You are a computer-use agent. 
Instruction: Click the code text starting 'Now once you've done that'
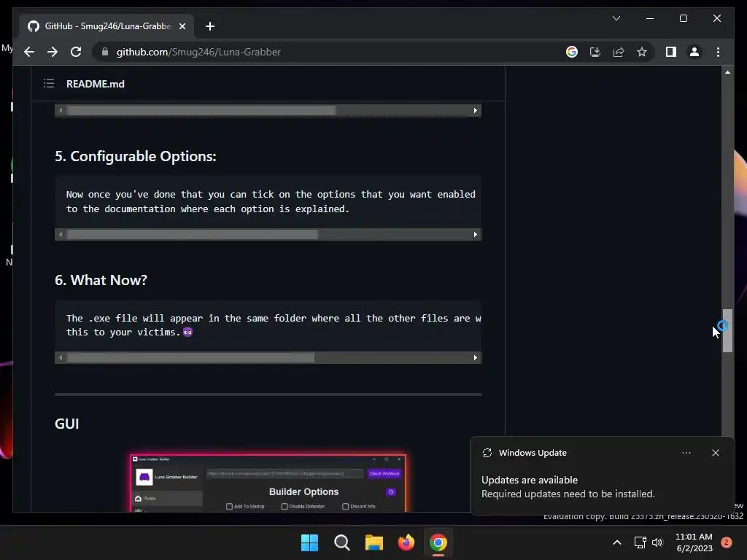click(271, 201)
